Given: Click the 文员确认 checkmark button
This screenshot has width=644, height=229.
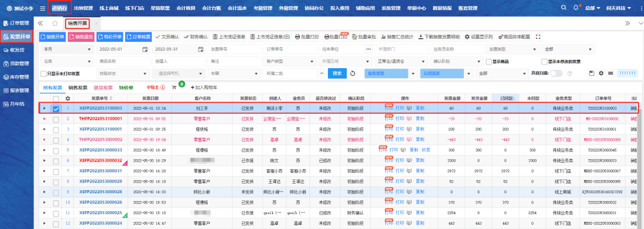Looking at the screenshot, I should pyautogui.click(x=168, y=37).
